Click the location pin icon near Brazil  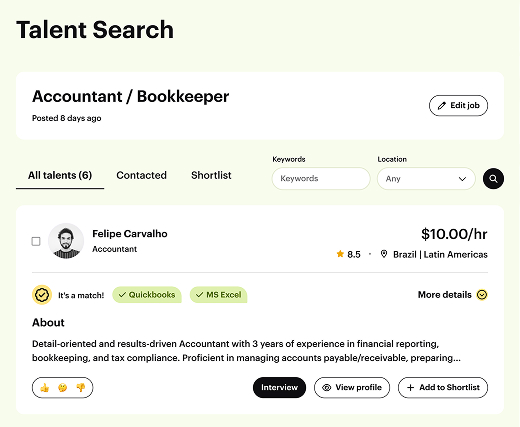(384, 254)
